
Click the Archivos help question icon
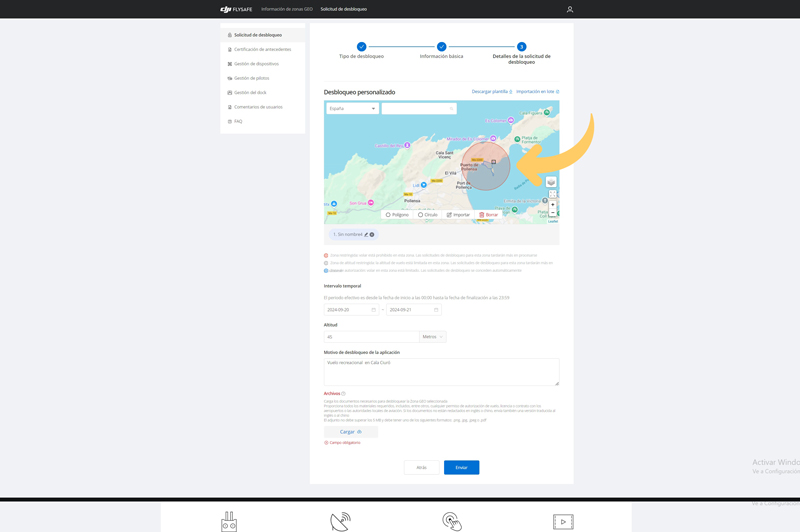tap(343, 394)
